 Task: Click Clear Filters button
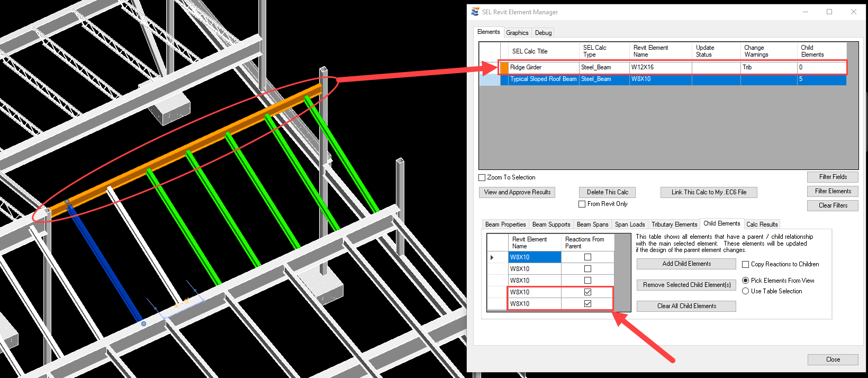833,205
